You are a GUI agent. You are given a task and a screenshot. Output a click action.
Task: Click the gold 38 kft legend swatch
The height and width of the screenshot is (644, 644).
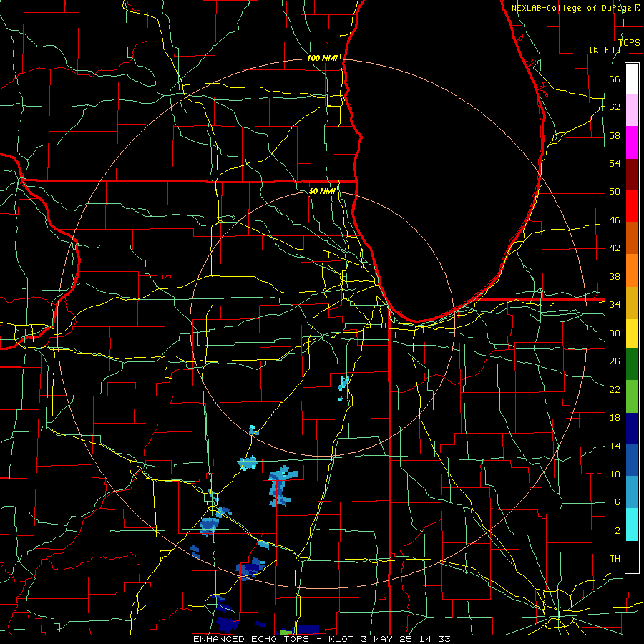(x=632, y=302)
